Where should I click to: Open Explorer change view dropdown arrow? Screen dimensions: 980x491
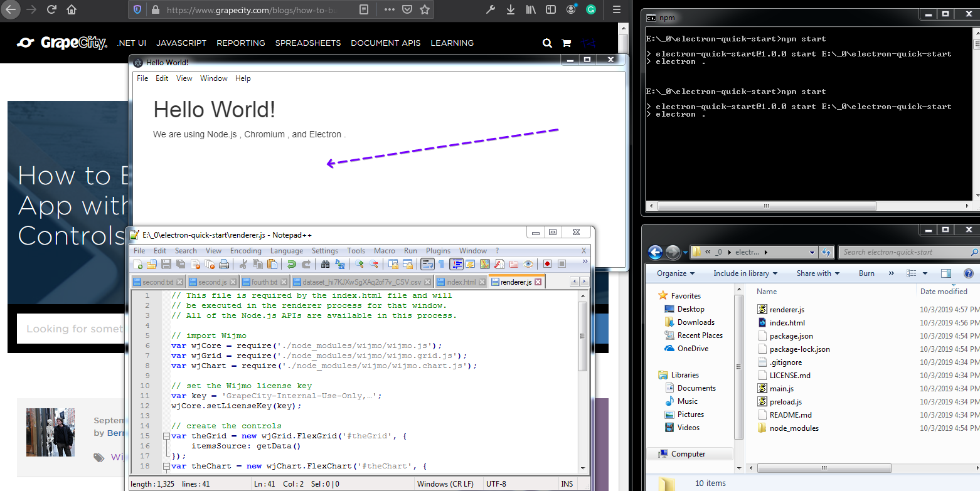click(x=925, y=273)
